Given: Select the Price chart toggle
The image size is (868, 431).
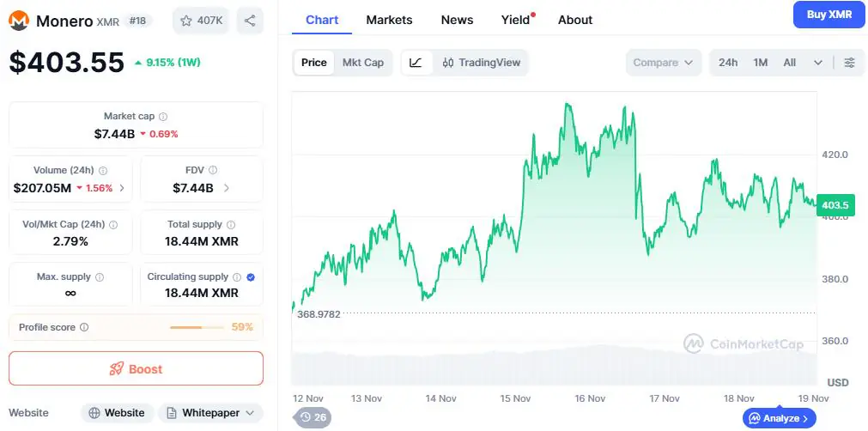Looking at the screenshot, I should [x=314, y=63].
